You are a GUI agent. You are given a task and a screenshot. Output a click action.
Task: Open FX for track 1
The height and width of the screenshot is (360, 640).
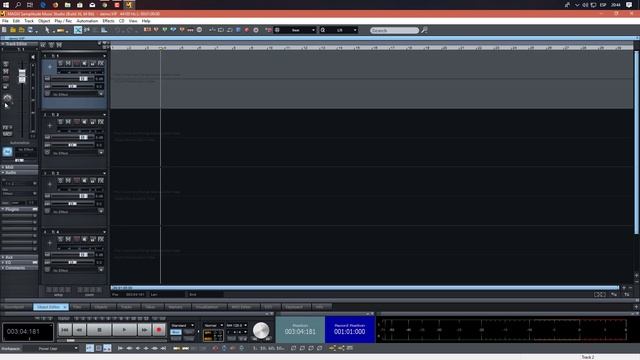101,63
